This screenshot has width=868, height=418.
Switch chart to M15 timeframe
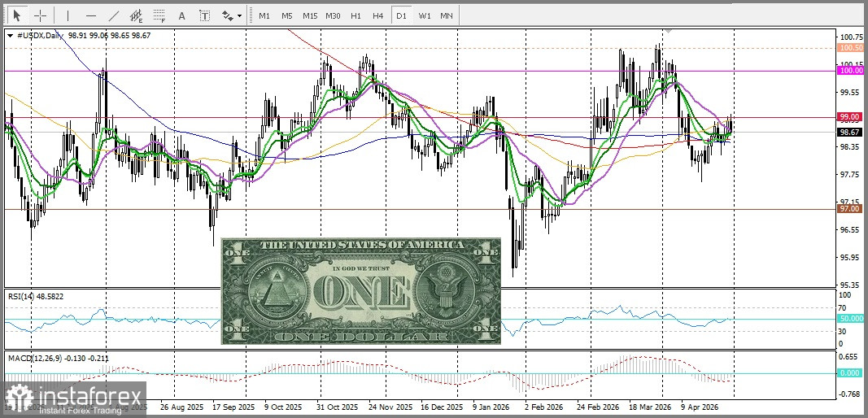point(310,15)
